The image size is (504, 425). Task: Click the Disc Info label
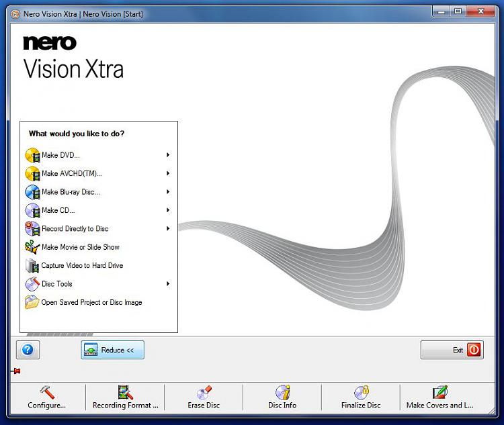pos(282,406)
